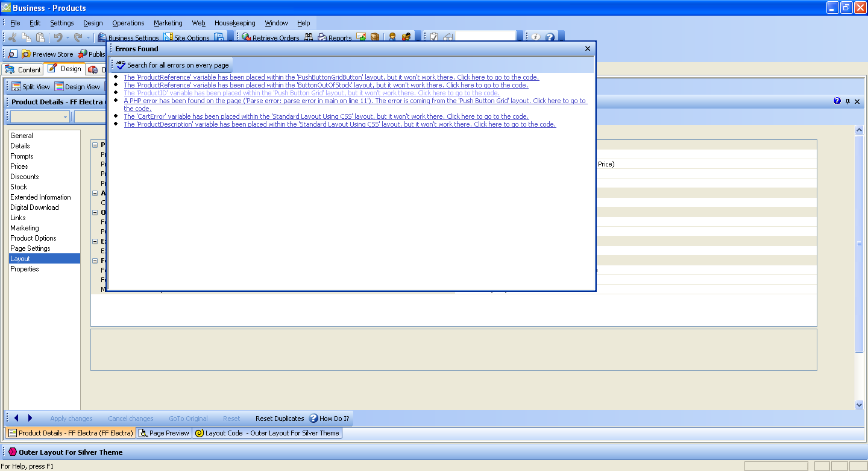Click the Retrieve Orders toolbar icon
The image size is (868, 471).
246,37
